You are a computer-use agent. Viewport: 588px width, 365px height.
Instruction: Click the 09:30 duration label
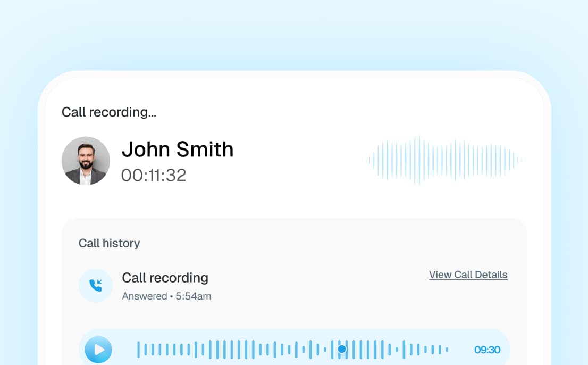click(x=487, y=350)
